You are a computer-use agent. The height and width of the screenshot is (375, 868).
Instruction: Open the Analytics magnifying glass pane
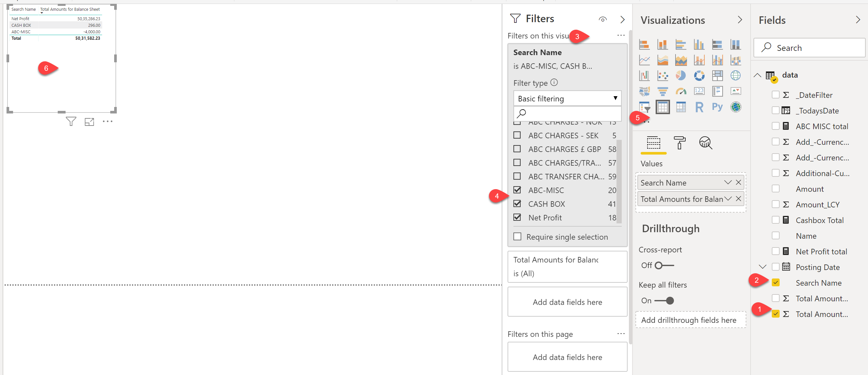(x=705, y=143)
